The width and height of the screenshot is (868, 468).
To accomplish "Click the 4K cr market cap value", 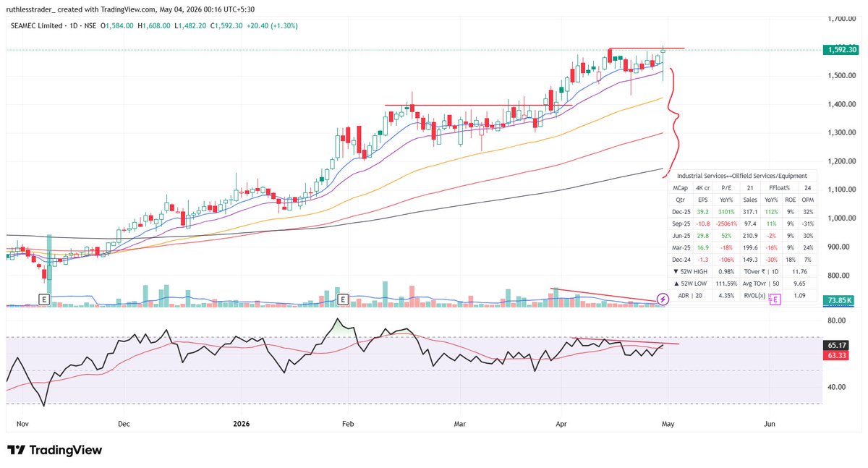I will pos(703,187).
